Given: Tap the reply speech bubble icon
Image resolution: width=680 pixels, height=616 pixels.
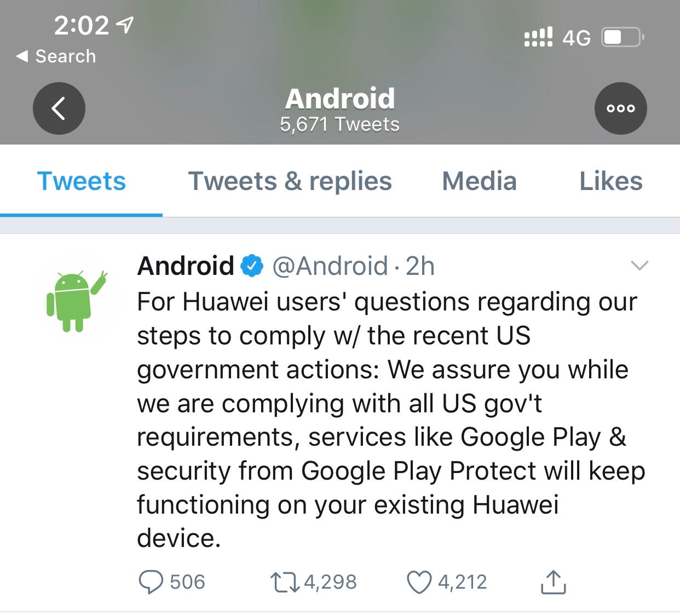Looking at the screenshot, I should click(151, 582).
